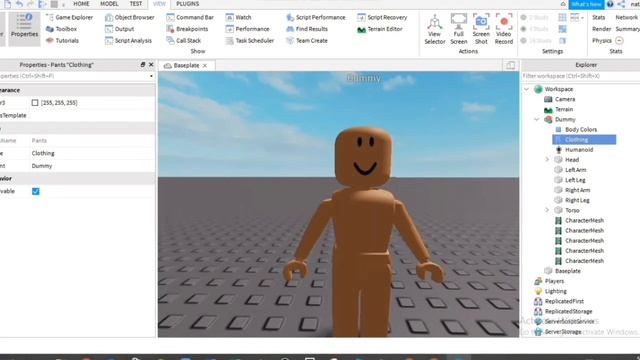This screenshot has width=640, height=360.
Task: Open Script Analysis
Action: coord(128,40)
